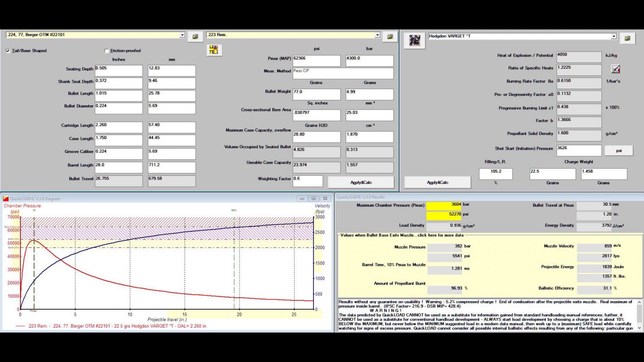The width and height of the screenshot is (644, 362).
Task: Click the propellant grains picture icon
Action: 414,40
